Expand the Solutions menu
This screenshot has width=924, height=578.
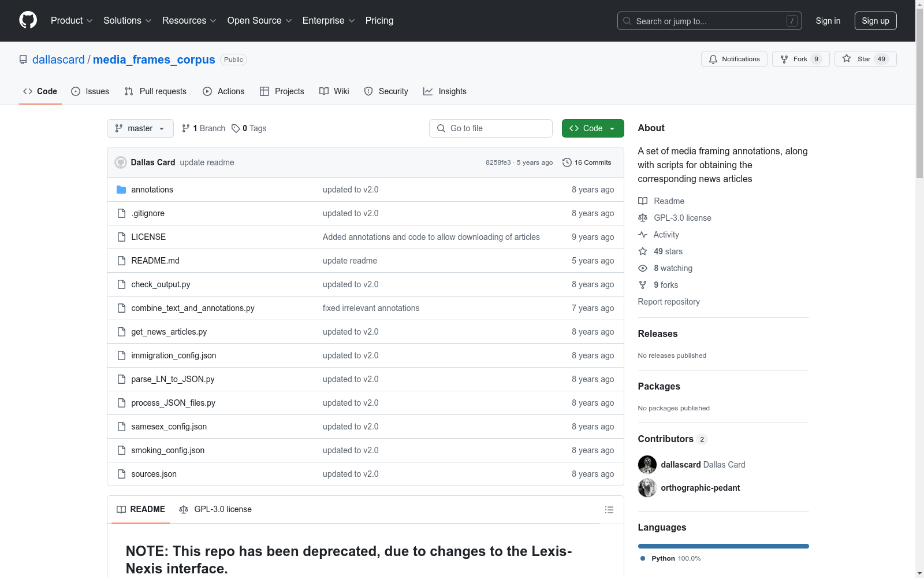128,20
